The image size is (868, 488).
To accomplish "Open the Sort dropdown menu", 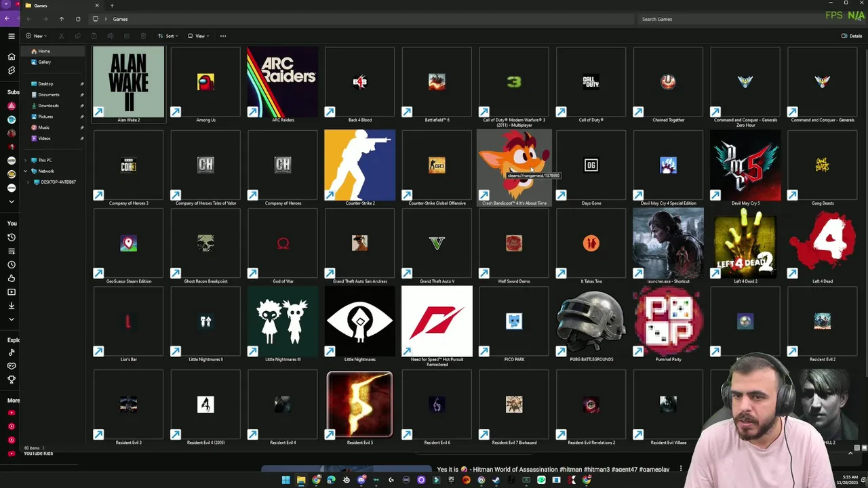I will pyautogui.click(x=167, y=36).
